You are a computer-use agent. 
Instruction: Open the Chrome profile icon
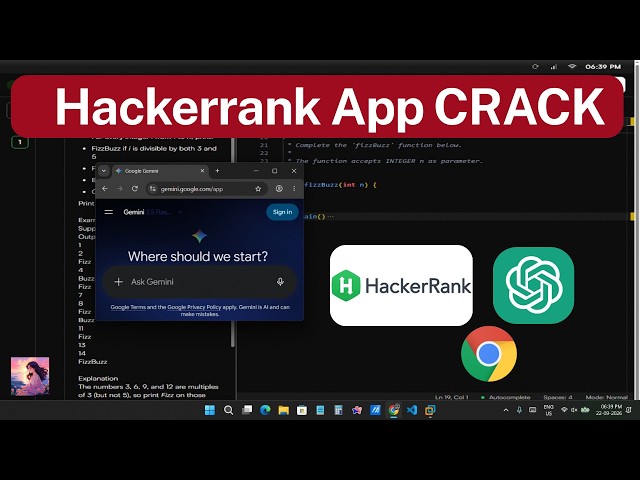tap(279, 189)
